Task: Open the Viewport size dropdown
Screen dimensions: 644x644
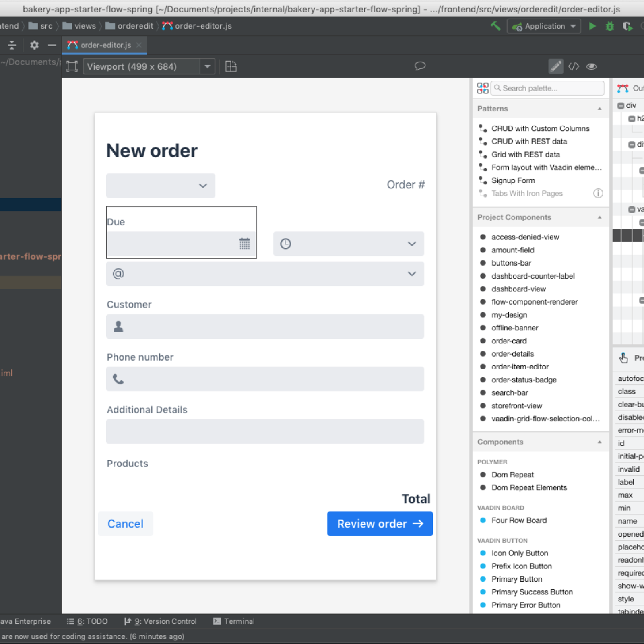Action: (x=207, y=66)
